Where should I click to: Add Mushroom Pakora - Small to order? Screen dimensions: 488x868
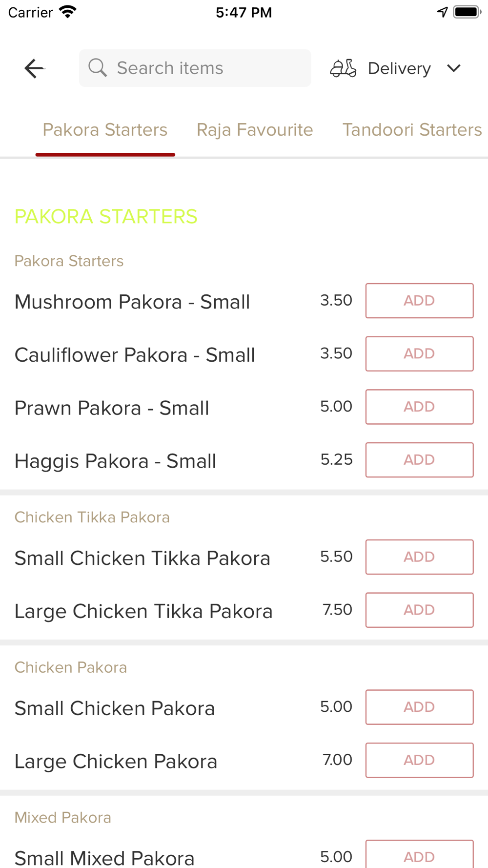(x=419, y=301)
